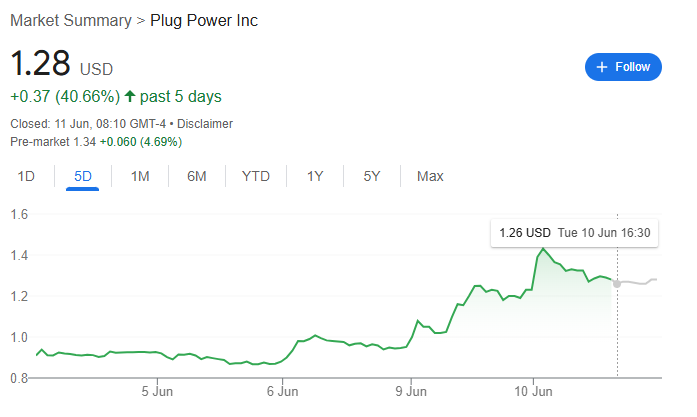Switch to the 1M range tab
Screen dimensions: 697x417
(x=140, y=176)
